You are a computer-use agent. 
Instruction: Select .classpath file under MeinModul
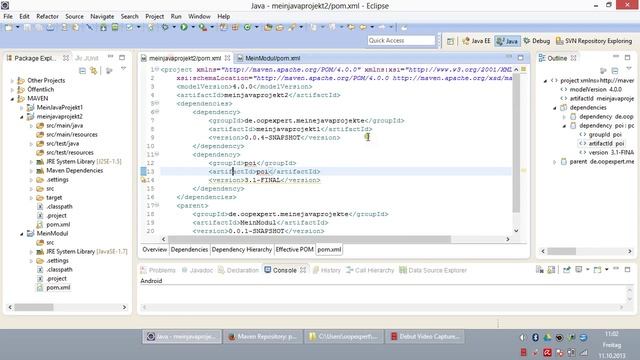[x=54, y=269]
